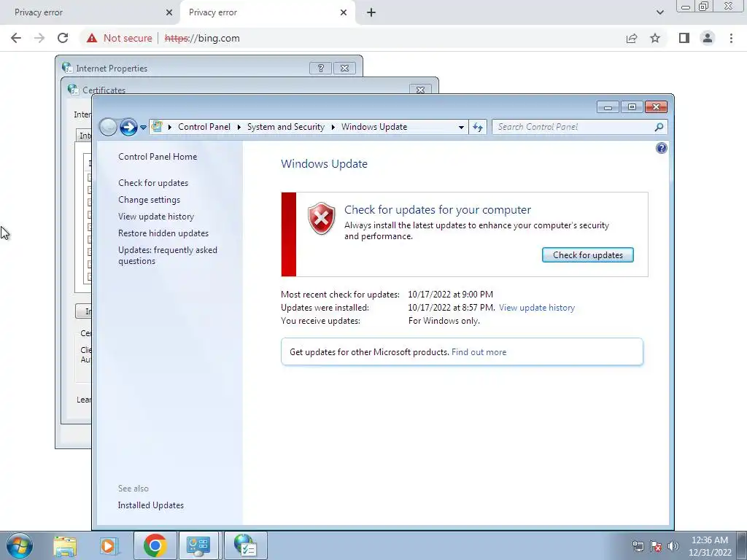Click Find out more link
This screenshot has height=560, width=747.
pos(479,352)
